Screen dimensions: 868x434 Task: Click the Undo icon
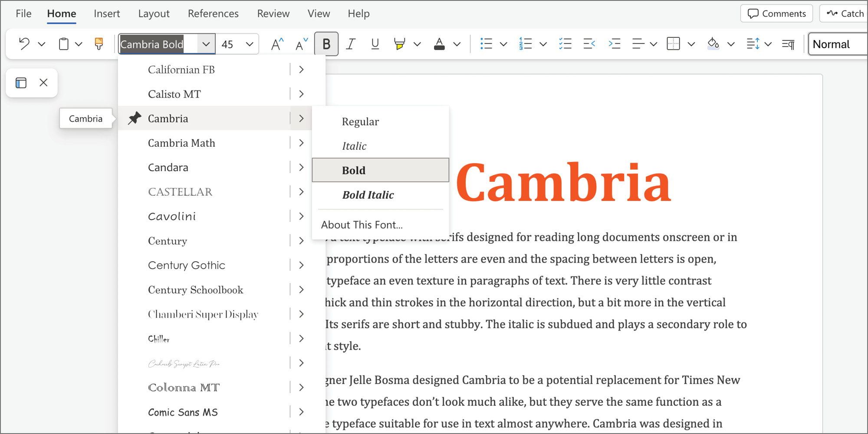[x=23, y=44]
